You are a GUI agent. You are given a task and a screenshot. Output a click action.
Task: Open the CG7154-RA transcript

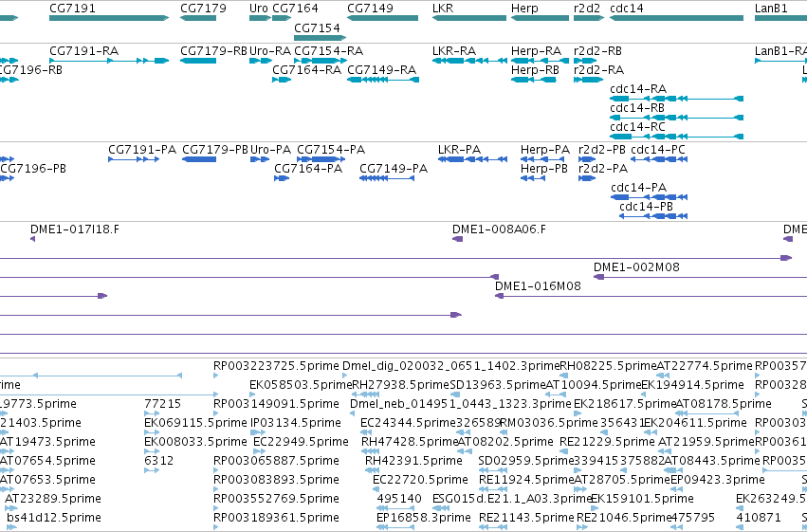321,61
